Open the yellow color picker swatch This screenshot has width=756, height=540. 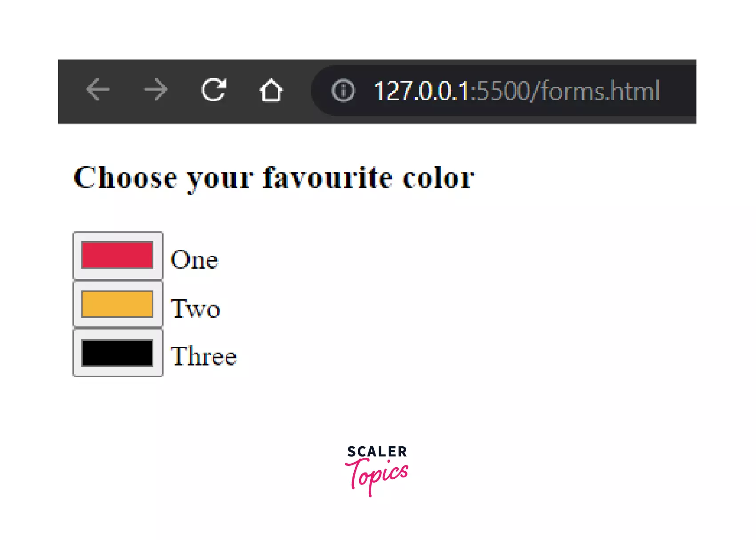click(118, 304)
